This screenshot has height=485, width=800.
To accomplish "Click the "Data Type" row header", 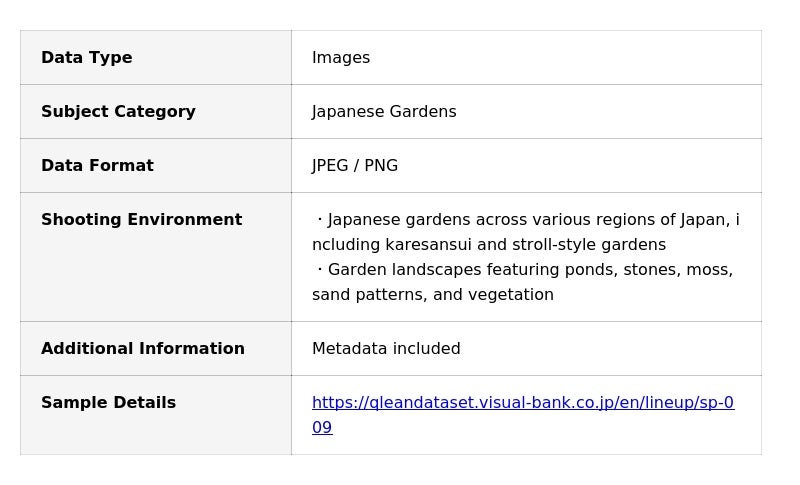I will tap(87, 58).
